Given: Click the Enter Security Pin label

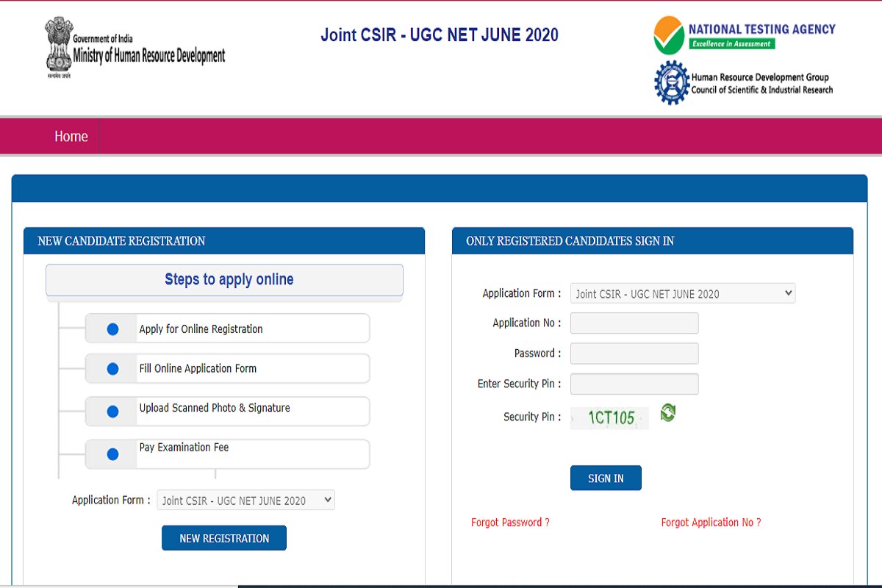Looking at the screenshot, I should tap(520, 384).
